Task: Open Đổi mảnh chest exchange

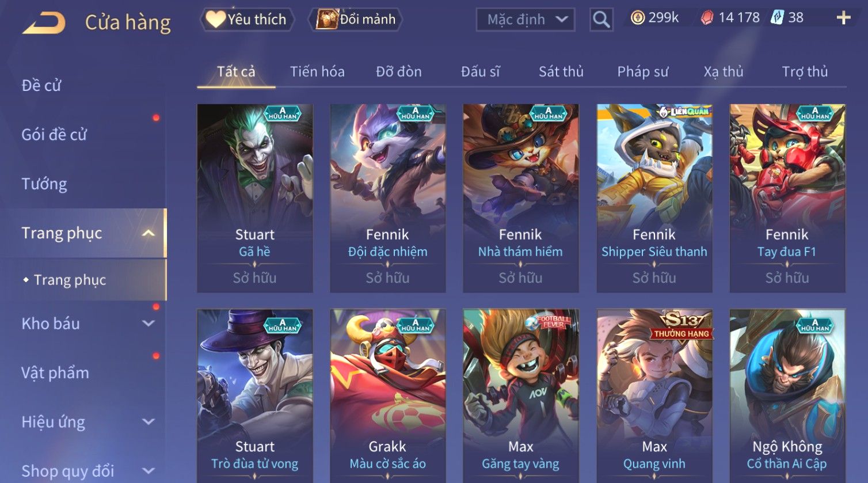Action: coord(355,20)
